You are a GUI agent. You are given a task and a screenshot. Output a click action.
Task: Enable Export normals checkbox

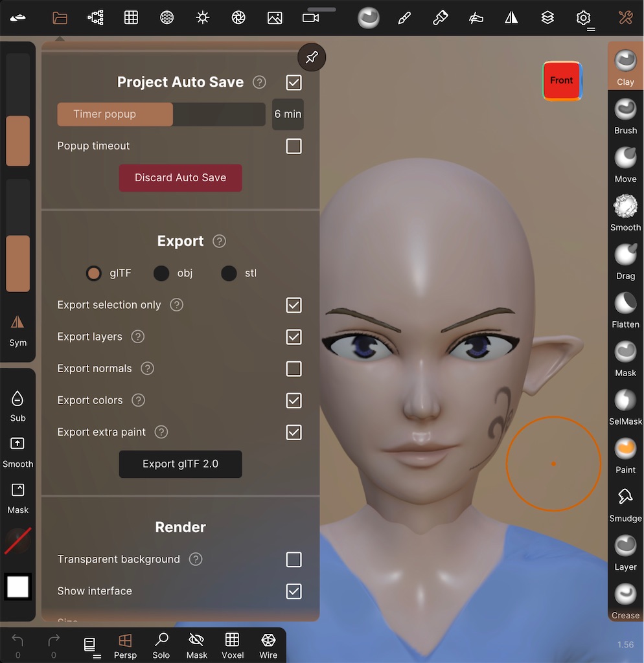[x=293, y=368]
